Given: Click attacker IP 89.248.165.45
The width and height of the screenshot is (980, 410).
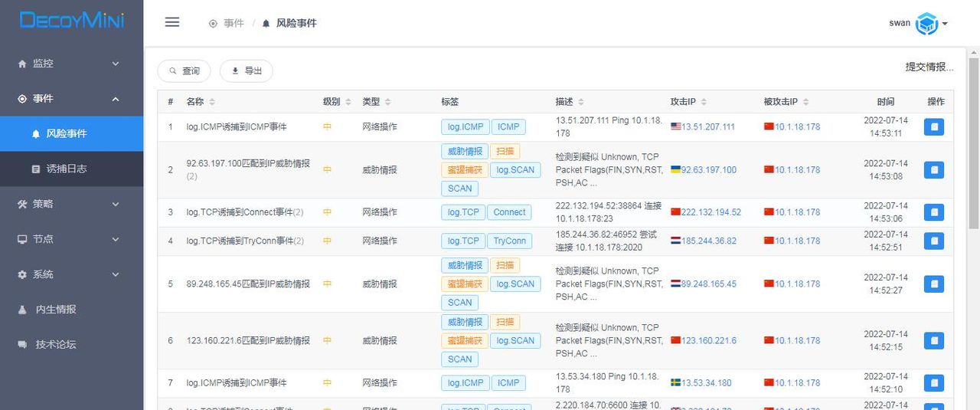Looking at the screenshot, I should 709,284.
